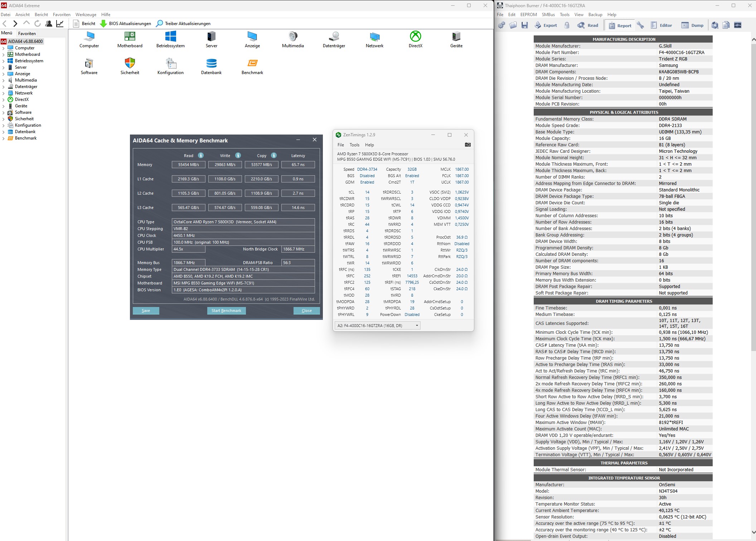This screenshot has height=541, width=756.
Task: Open the settings gear in Thaiphoon Burner
Action: pyautogui.click(x=502, y=25)
